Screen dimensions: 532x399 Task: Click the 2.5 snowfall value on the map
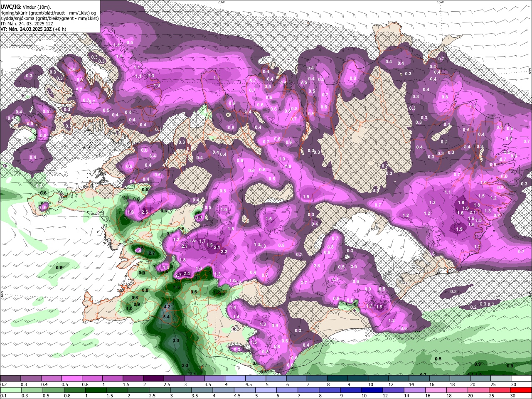(x=145, y=212)
